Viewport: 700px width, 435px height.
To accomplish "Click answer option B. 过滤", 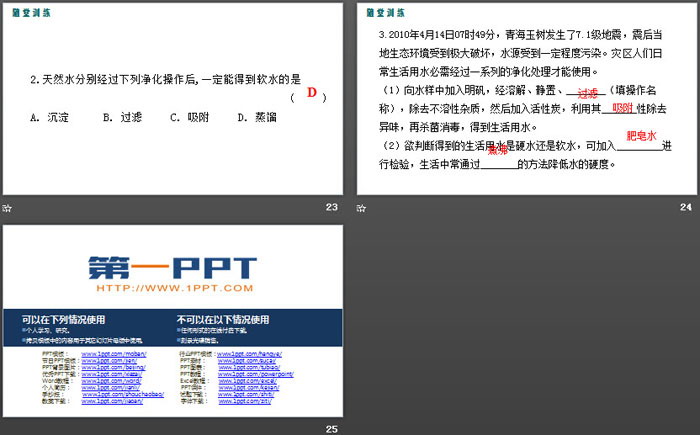I will tap(122, 118).
